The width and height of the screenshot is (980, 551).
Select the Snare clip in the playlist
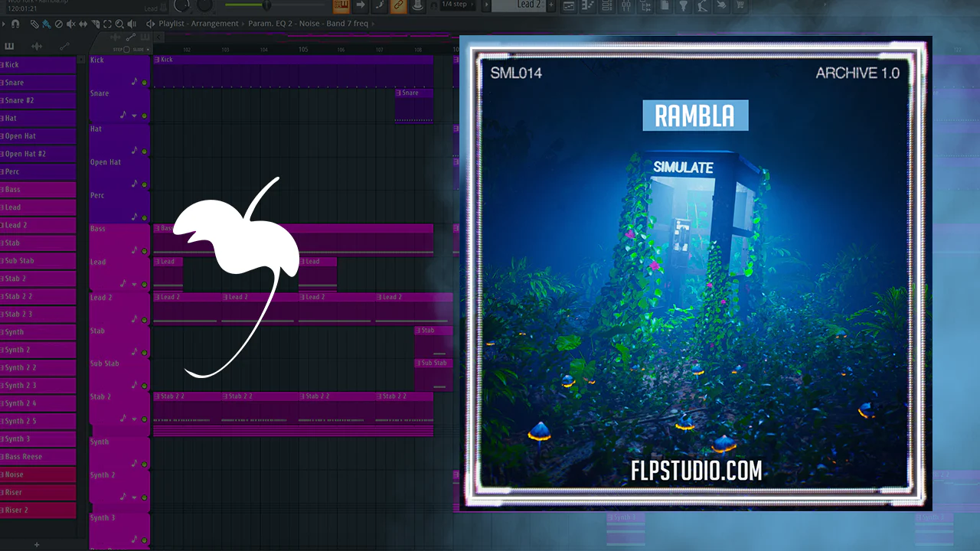[x=414, y=106]
